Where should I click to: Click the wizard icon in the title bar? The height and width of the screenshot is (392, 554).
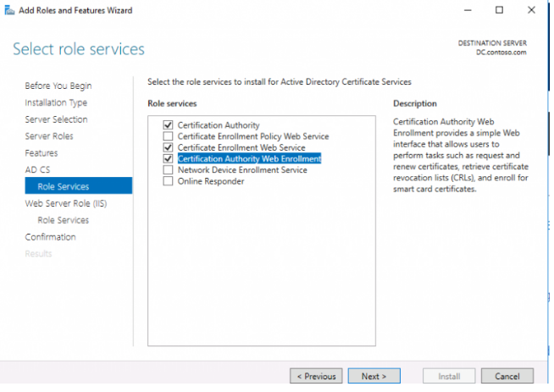(x=9, y=11)
